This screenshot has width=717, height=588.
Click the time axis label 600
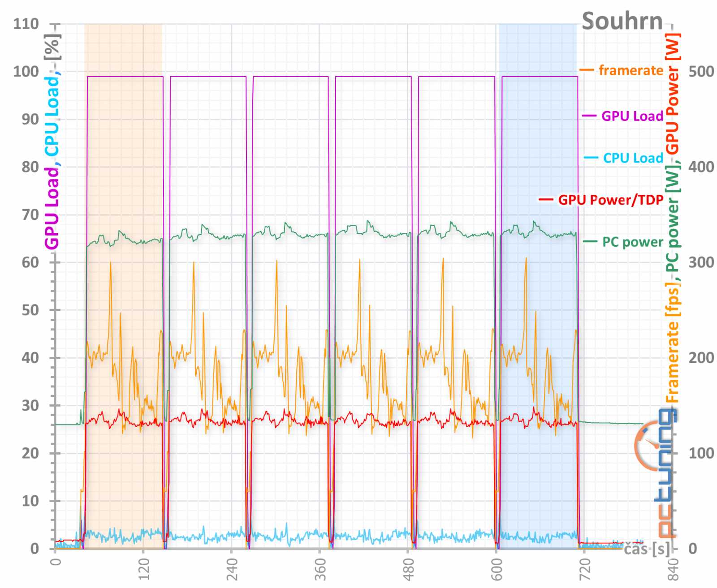pyautogui.click(x=497, y=570)
